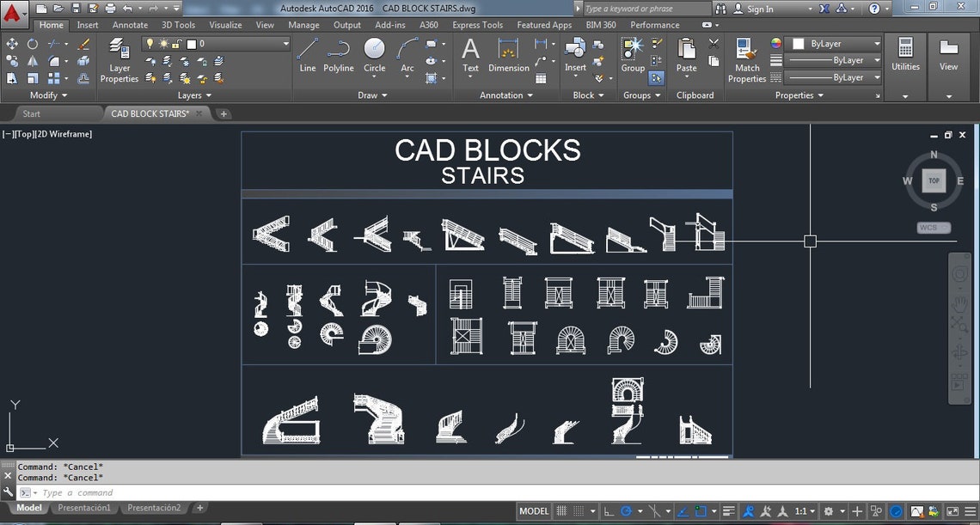Switch to the Annotate ribbon tab
980x525 pixels.
tap(130, 25)
